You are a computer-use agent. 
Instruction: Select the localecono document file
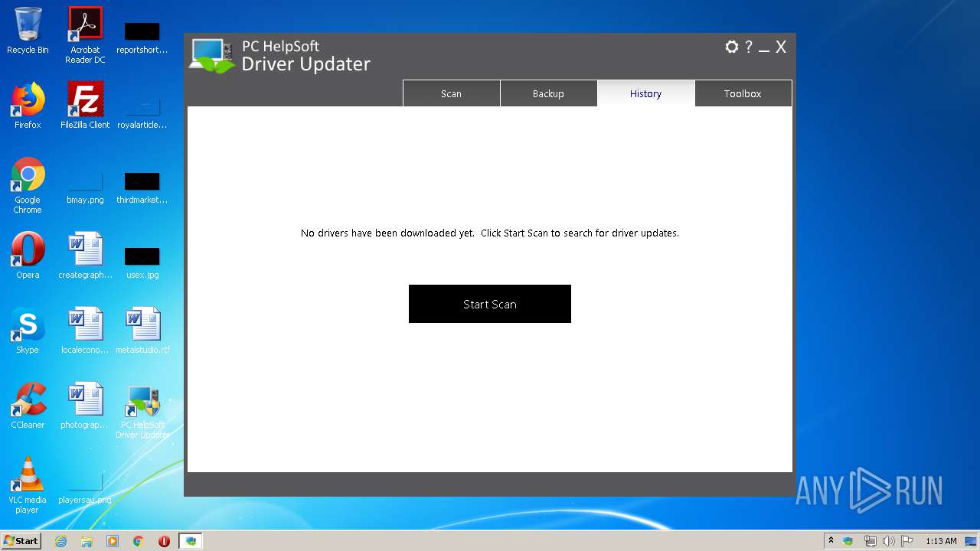point(85,331)
